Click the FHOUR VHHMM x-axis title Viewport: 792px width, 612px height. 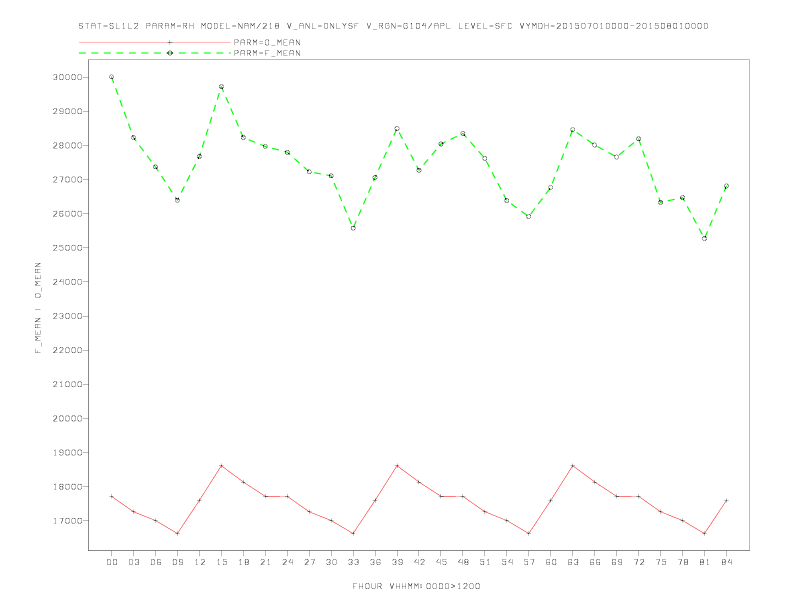pos(416,586)
